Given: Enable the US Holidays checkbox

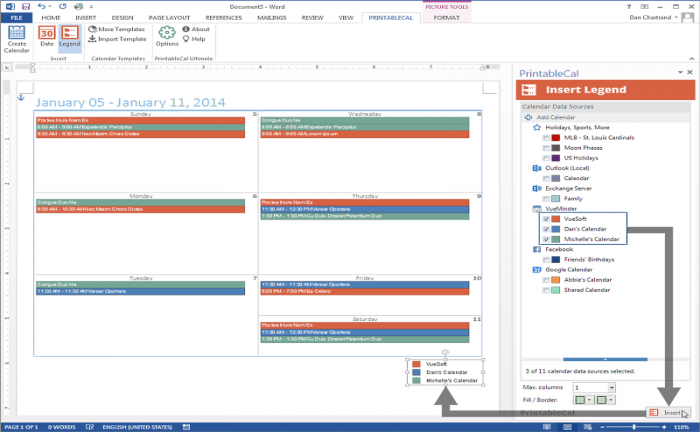Looking at the screenshot, I should pyautogui.click(x=546, y=158).
